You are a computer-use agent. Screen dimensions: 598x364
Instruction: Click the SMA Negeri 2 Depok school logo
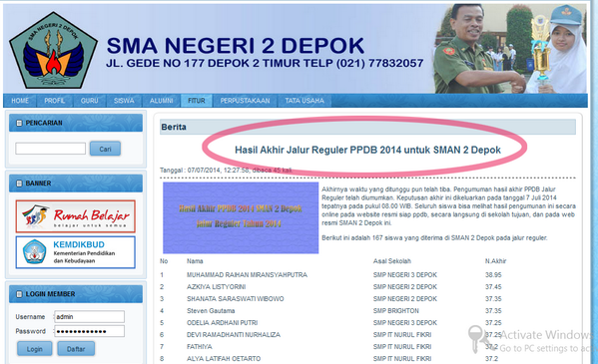[53, 50]
